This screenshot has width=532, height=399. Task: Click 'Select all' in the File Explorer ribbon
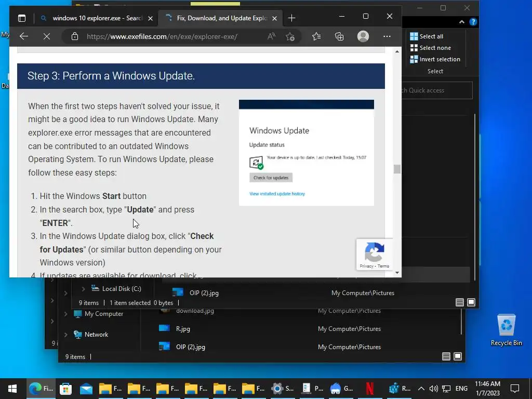[427, 36]
